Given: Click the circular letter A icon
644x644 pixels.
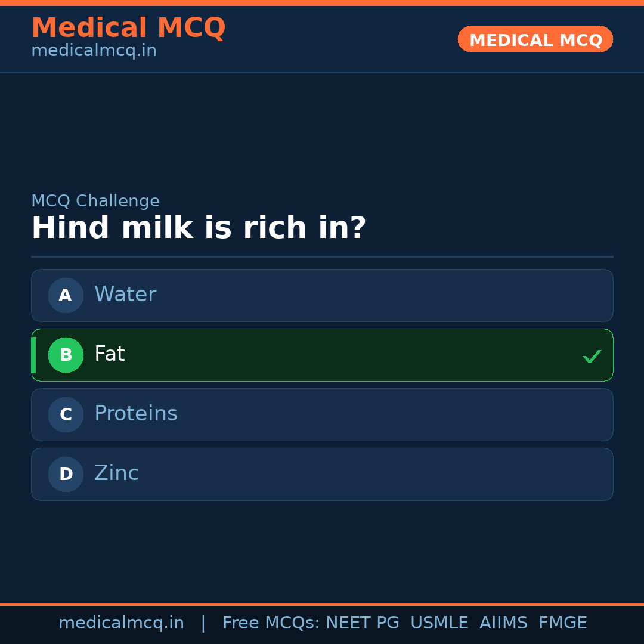Looking at the screenshot, I should click(66, 295).
